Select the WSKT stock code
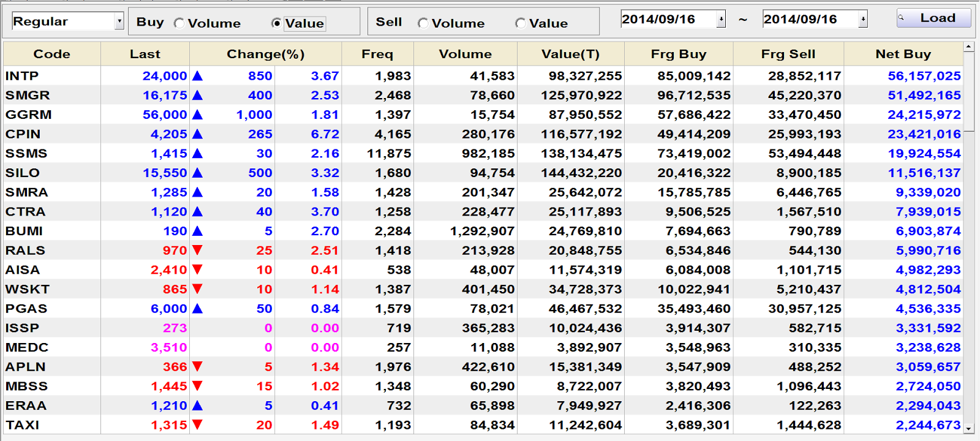980x441 pixels. coord(28,289)
